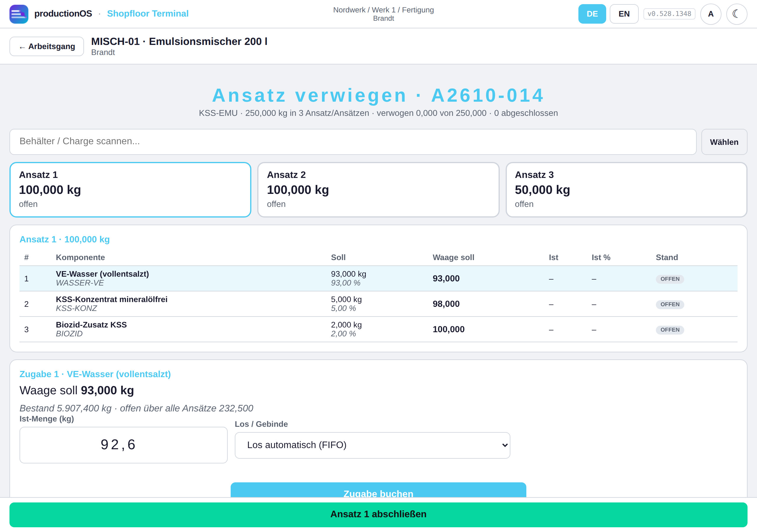
Task: Click Soll value 5,000 kg
Action: coord(346,299)
